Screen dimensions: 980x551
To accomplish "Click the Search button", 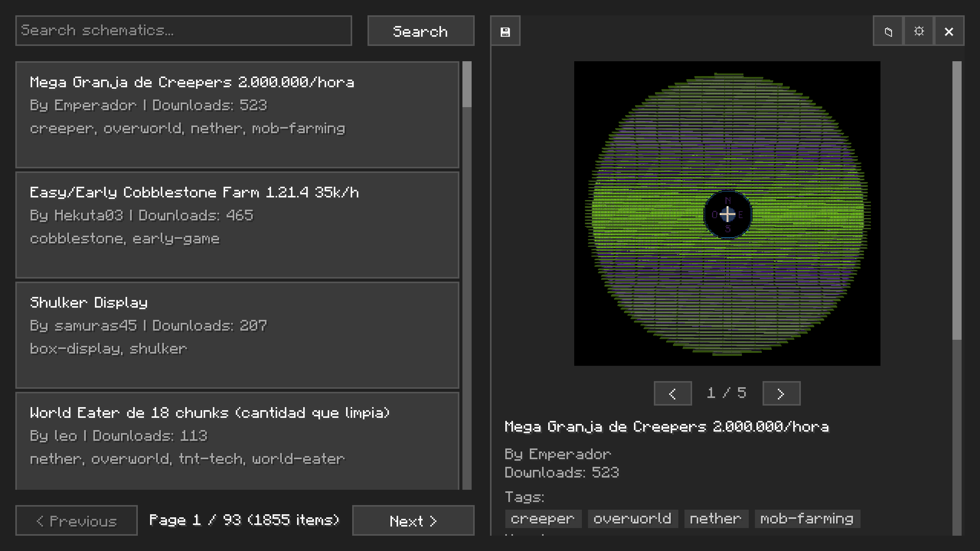I will coord(421,31).
